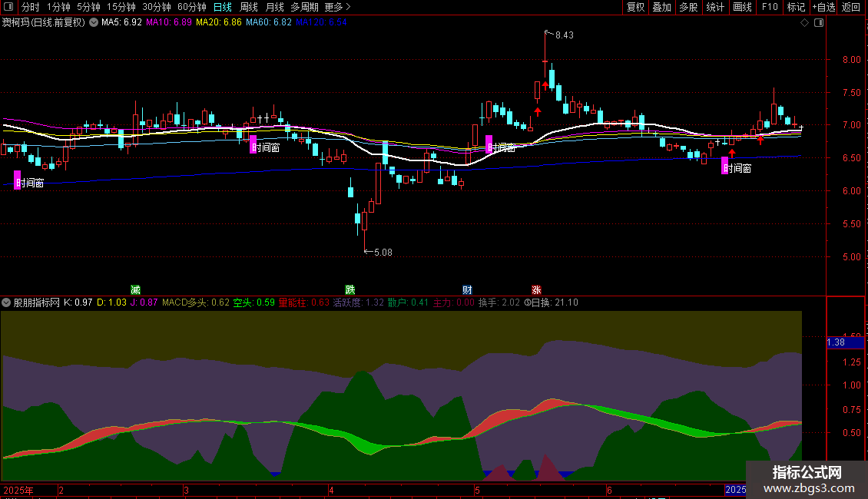Select the 30分钟 period tab
The width and height of the screenshot is (868, 499).
pos(157,7)
